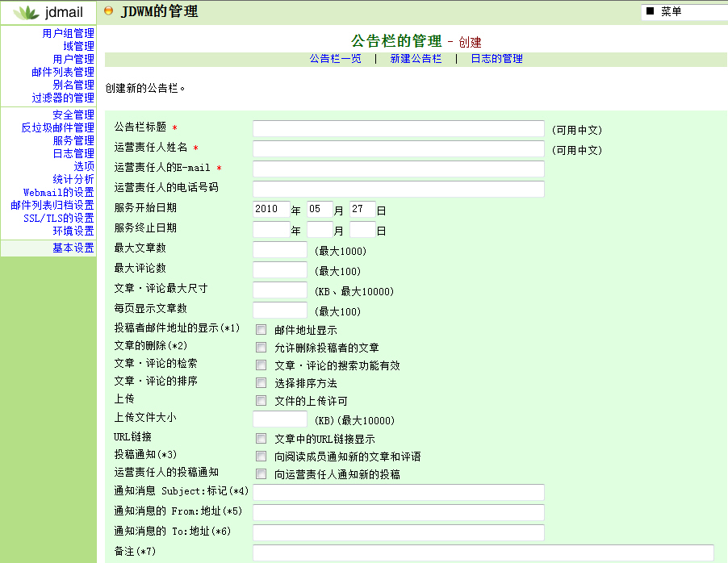Enable 文章·评论的搜索功能有效 checkbox
Screen dimensions: 728x563
coord(261,365)
